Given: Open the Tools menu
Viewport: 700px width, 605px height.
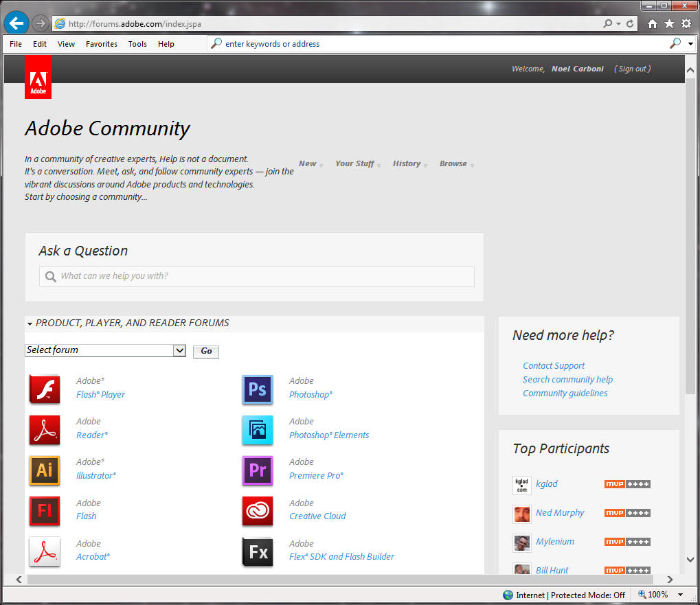Looking at the screenshot, I should pos(137,44).
